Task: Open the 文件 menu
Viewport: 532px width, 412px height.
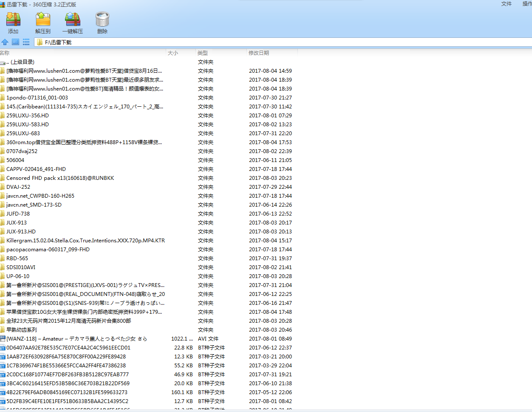Action: click(x=507, y=4)
